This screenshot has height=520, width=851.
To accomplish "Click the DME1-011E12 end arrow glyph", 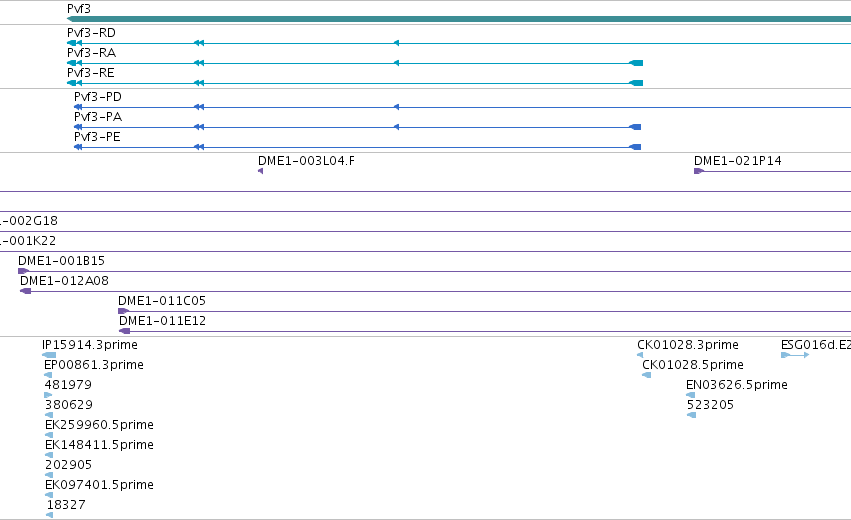I will 124,331.
